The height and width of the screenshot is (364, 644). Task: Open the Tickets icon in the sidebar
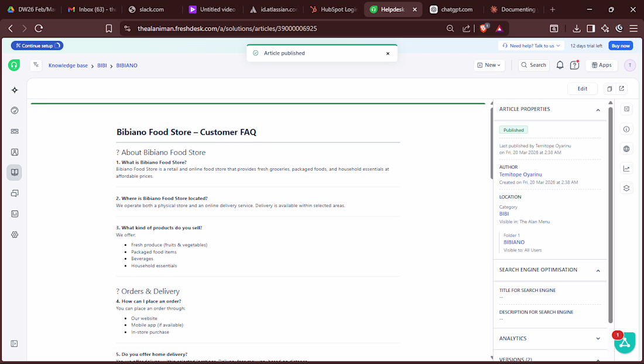point(15,131)
